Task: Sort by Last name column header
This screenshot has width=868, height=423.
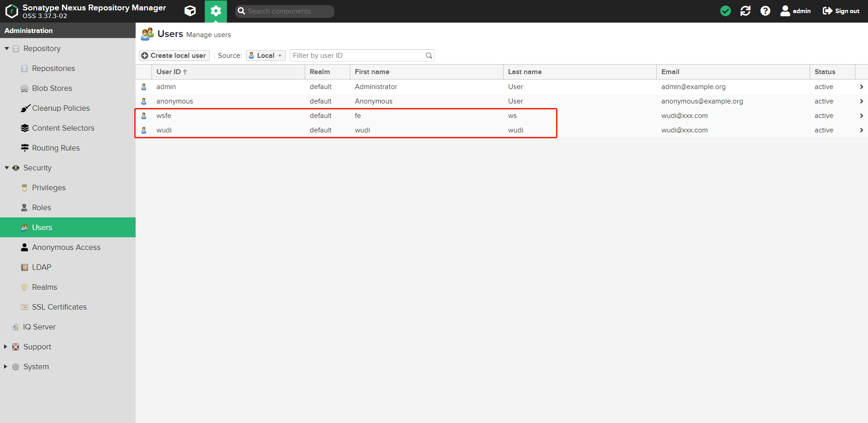Action: tap(580, 72)
